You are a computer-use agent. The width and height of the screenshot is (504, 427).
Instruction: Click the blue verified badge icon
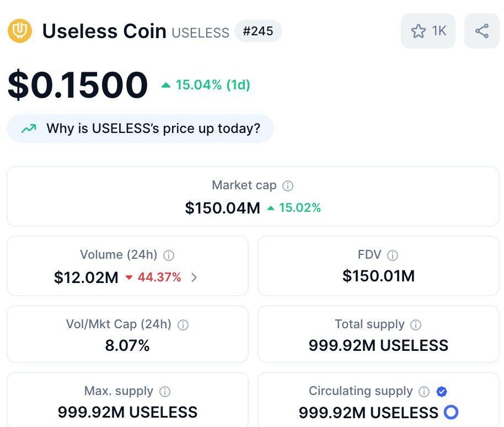(x=441, y=392)
